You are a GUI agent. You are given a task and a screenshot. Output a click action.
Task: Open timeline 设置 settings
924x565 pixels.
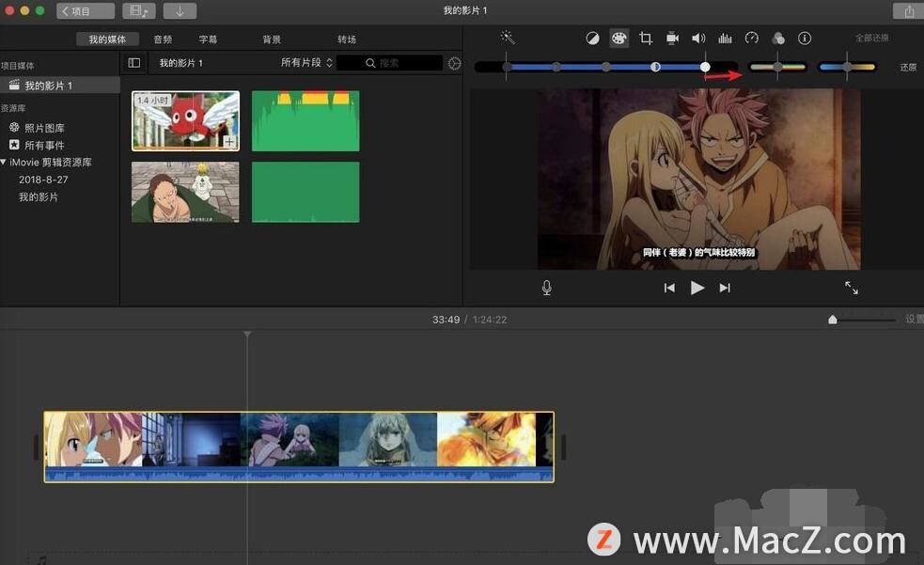tap(914, 320)
